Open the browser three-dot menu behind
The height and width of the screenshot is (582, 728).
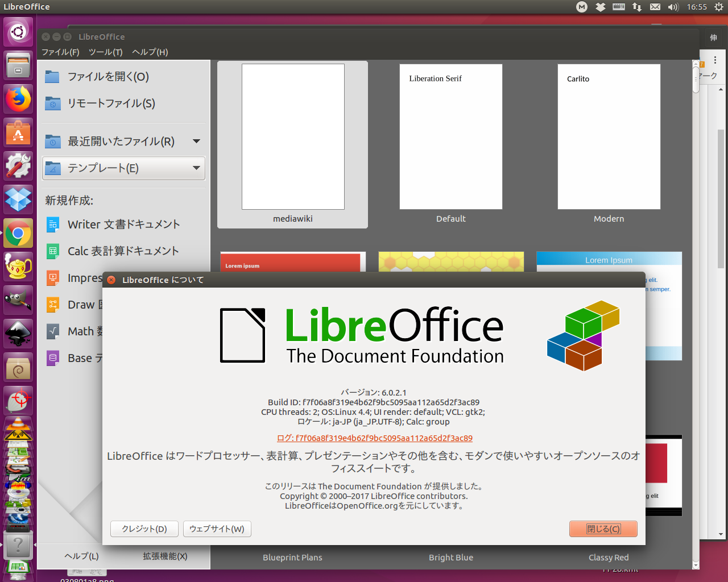coord(715,60)
